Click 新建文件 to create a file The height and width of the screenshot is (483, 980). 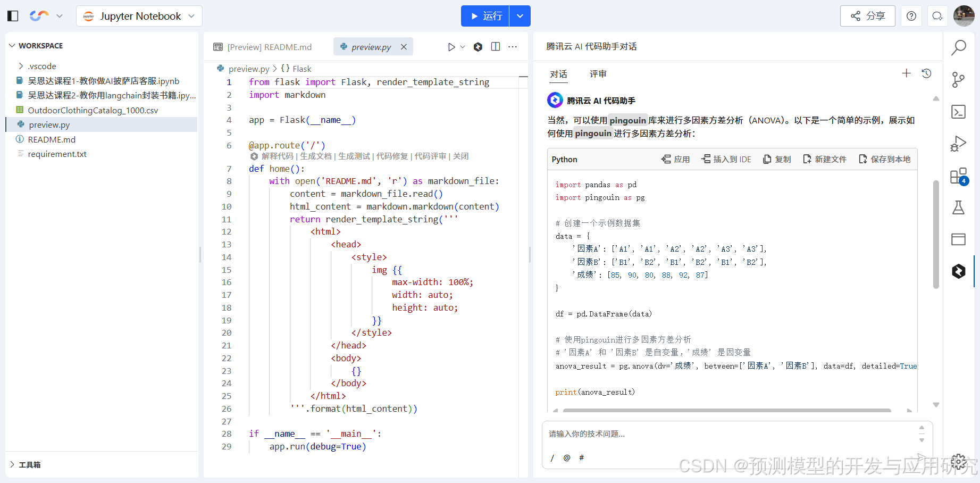click(824, 159)
